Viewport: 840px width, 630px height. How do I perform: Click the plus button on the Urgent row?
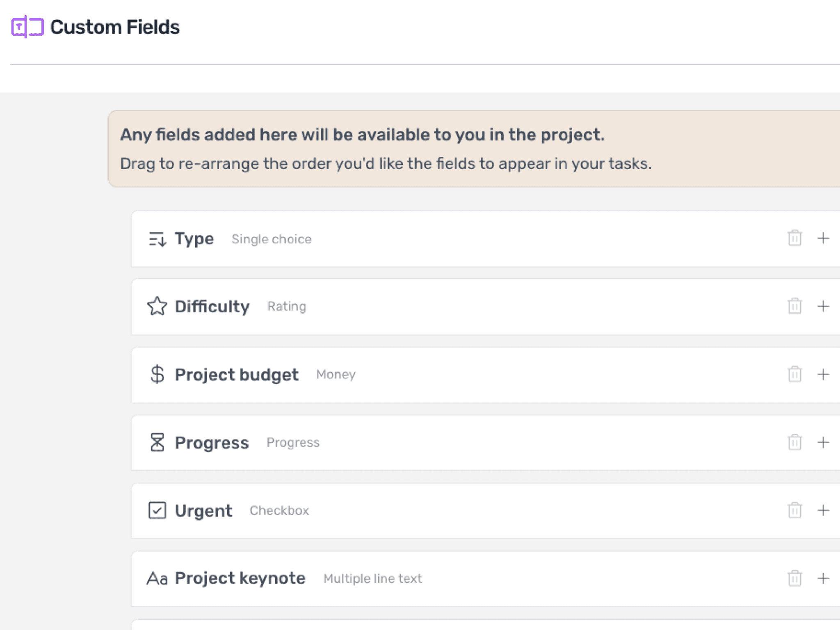pos(824,511)
